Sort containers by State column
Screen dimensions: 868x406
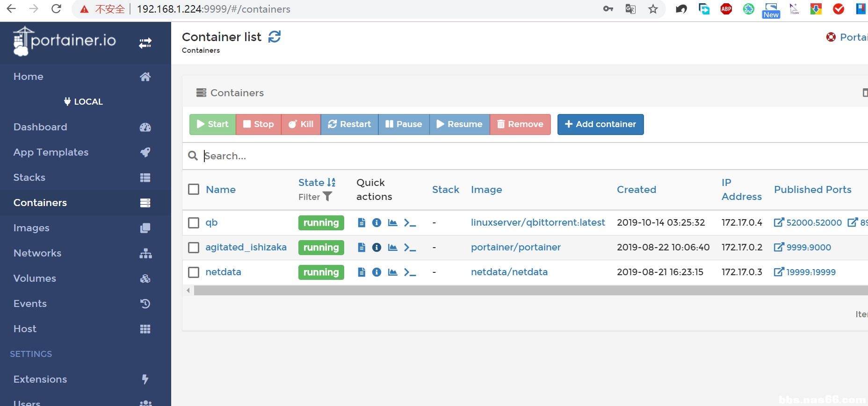click(317, 182)
